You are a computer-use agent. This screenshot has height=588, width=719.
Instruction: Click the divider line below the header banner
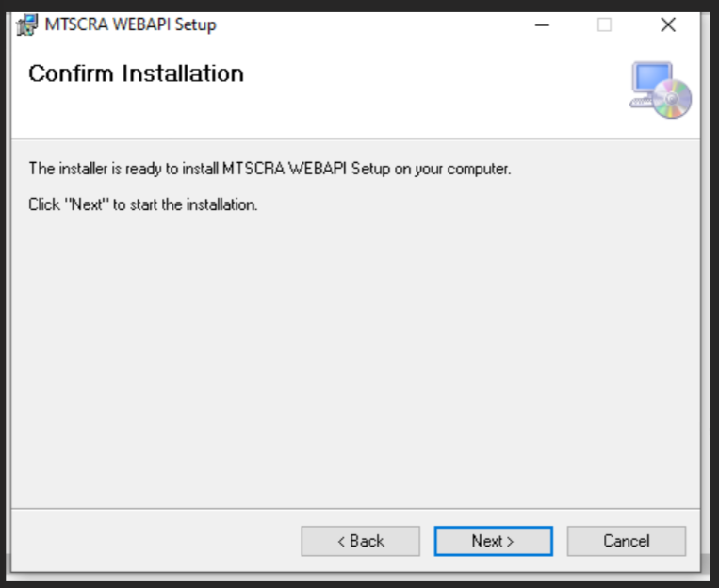tap(355, 139)
